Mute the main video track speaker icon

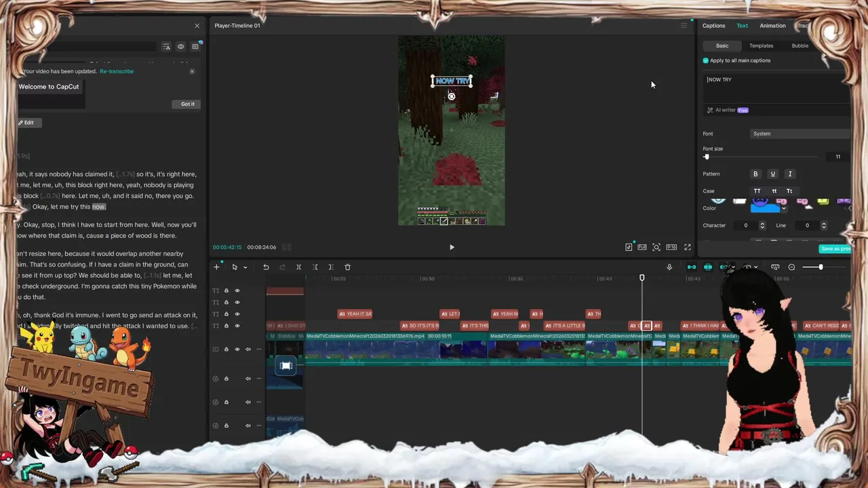point(248,349)
